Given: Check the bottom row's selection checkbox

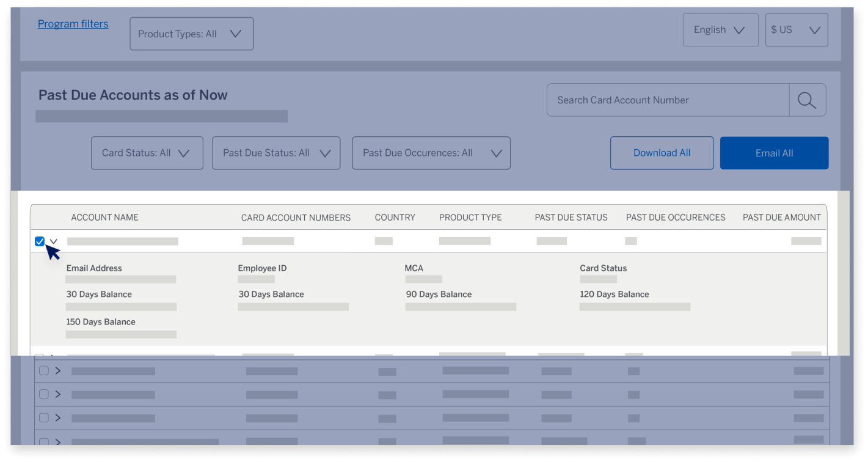Looking at the screenshot, I should coord(43,442).
